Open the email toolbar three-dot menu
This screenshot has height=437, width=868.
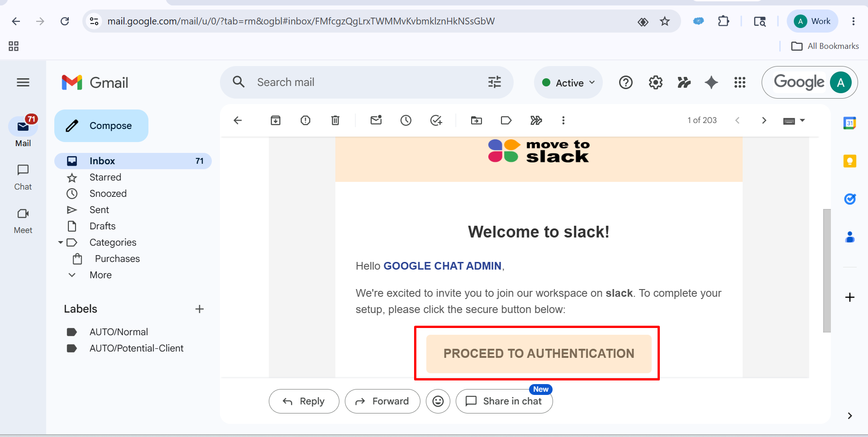pyautogui.click(x=563, y=120)
